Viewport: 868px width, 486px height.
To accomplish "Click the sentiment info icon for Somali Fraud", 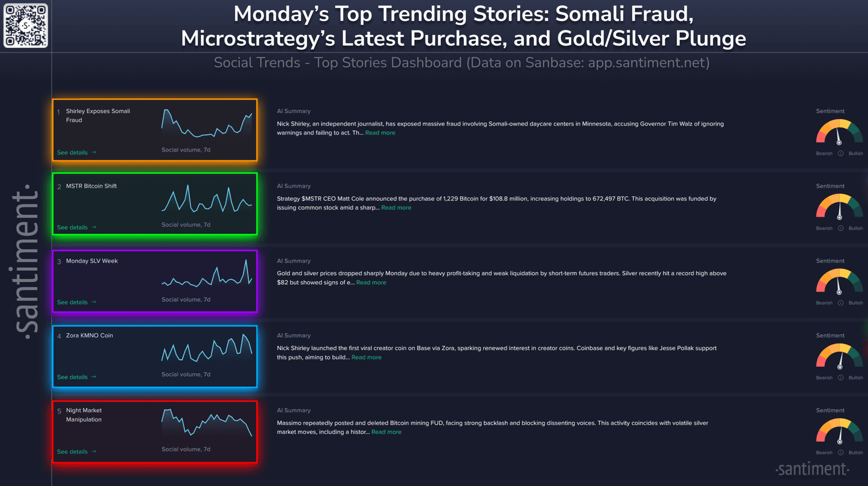I will pos(840,154).
